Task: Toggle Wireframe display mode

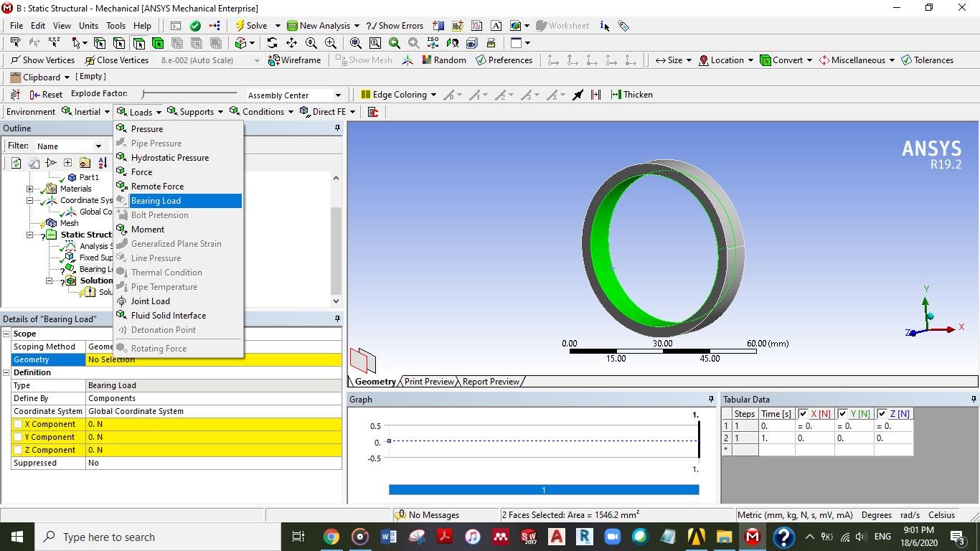Action: point(294,60)
